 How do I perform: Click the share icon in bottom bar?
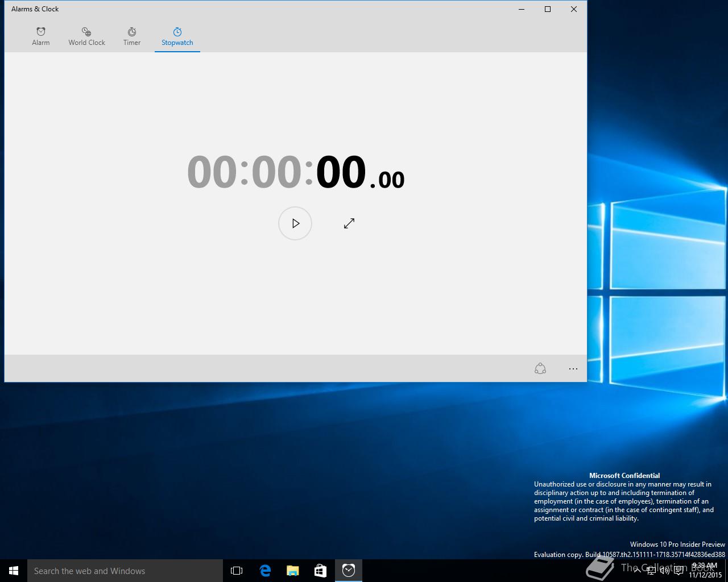click(x=540, y=369)
